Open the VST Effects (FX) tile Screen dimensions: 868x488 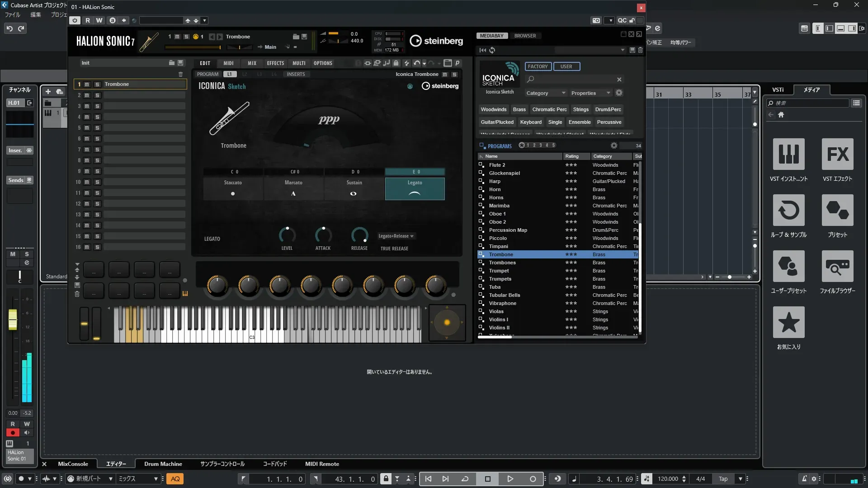[837, 154]
